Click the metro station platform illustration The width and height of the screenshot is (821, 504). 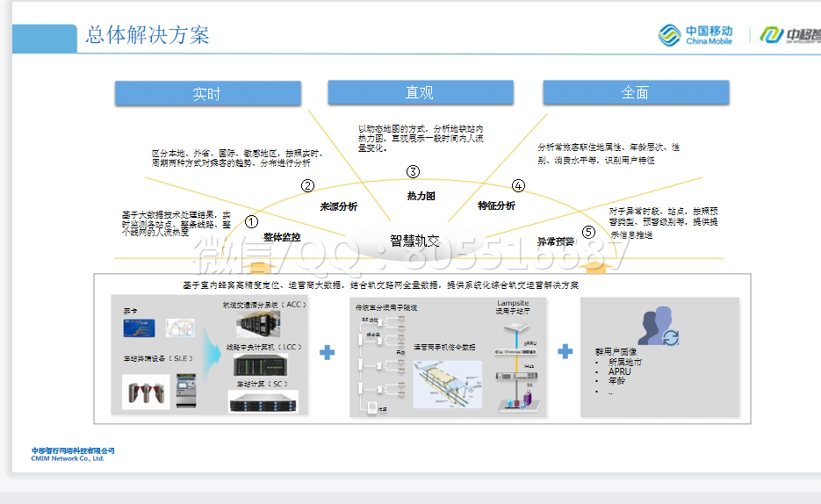(x=448, y=385)
